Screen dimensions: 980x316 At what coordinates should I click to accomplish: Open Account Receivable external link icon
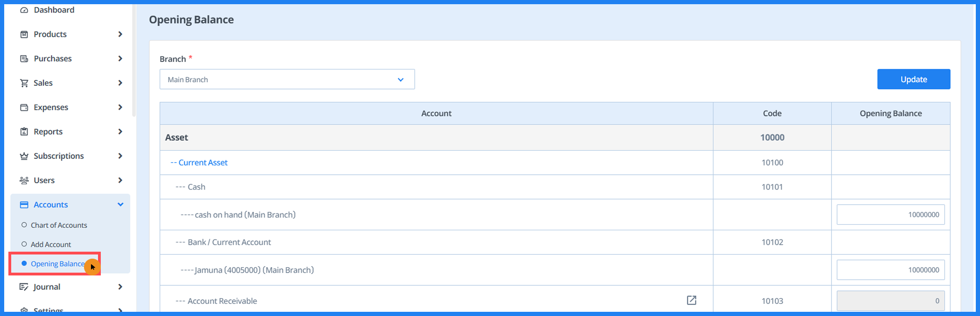pos(691,300)
